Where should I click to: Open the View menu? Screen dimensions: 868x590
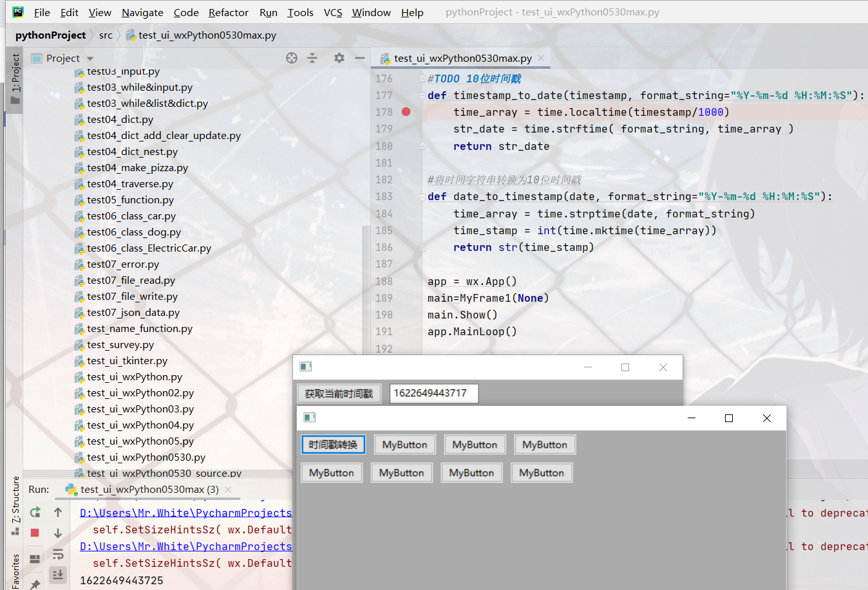100,12
